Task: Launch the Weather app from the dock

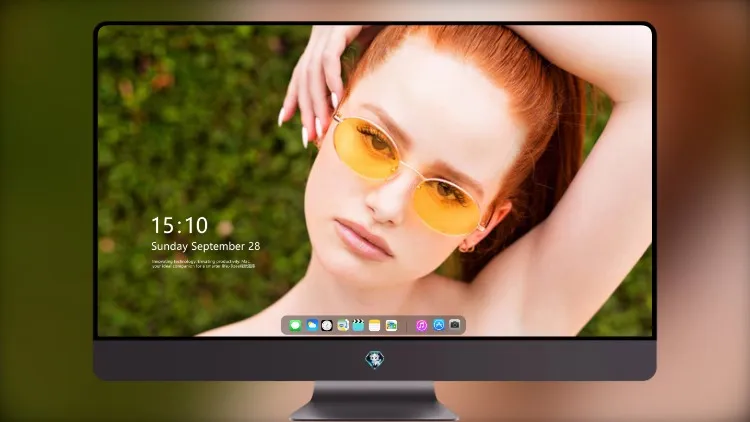Action: 312,325
